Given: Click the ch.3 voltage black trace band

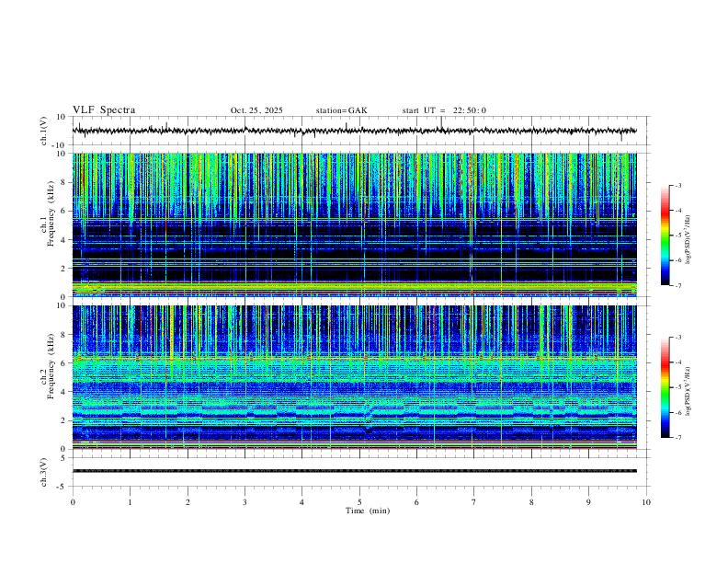Looking at the screenshot, I should pos(354,471).
